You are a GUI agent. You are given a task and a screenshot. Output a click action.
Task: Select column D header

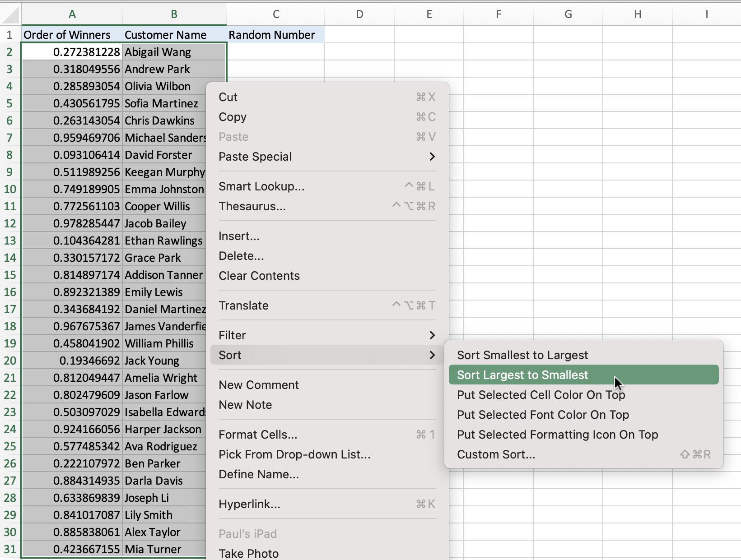tap(359, 14)
